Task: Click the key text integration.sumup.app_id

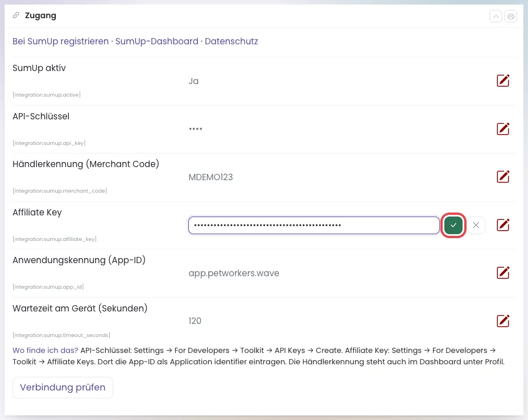Action: 48,287
